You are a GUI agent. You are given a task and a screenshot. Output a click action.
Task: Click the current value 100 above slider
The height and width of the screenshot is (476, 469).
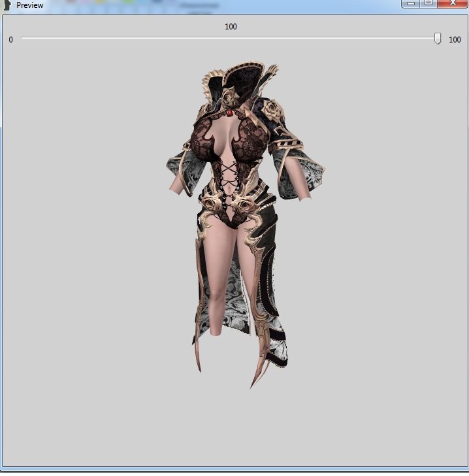(231, 27)
